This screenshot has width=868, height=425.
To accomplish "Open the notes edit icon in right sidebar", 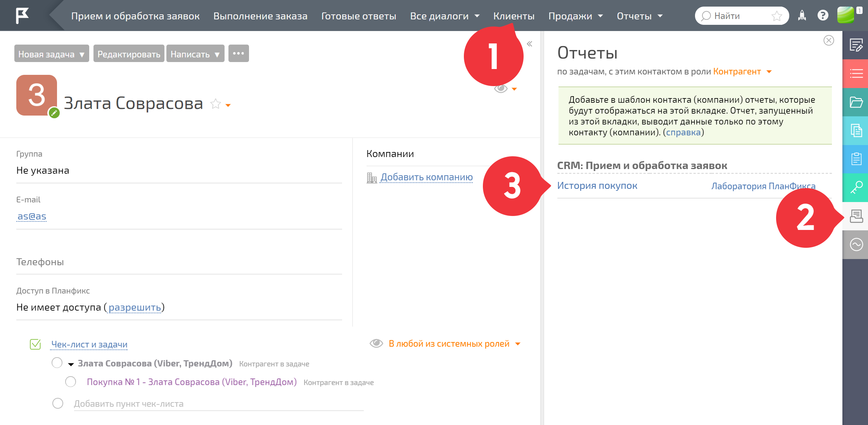I will pyautogui.click(x=856, y=45).
